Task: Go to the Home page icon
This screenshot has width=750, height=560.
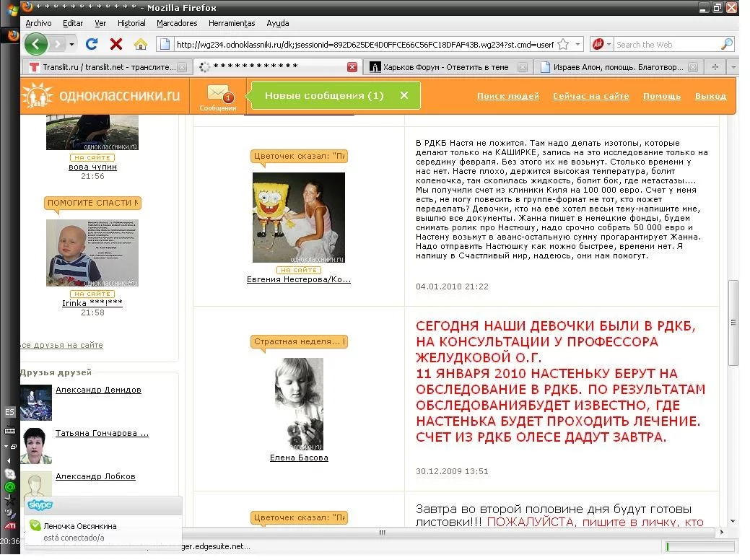Action: pyautogui.click(x=141, y=45)
